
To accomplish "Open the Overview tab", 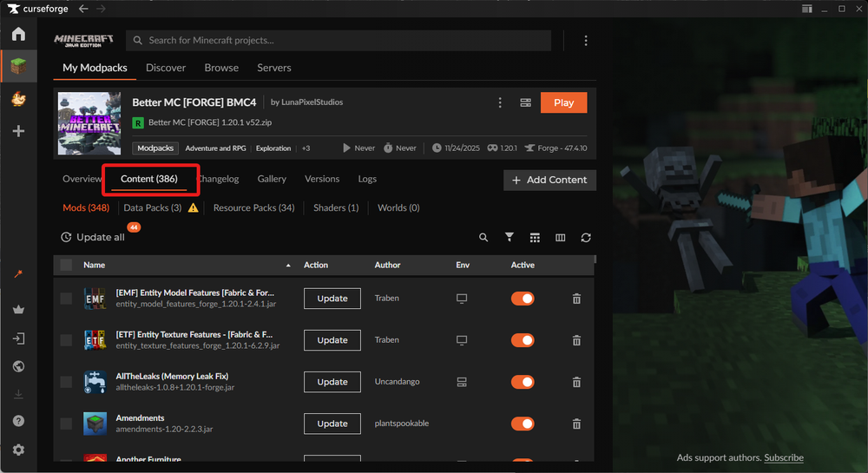I will (x=82, y=179).
